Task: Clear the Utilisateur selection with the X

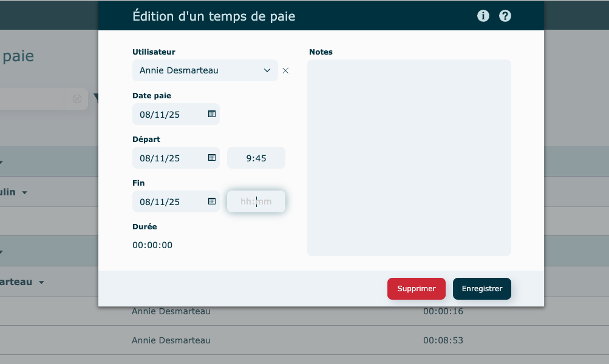Action: (x=285, y=71)
